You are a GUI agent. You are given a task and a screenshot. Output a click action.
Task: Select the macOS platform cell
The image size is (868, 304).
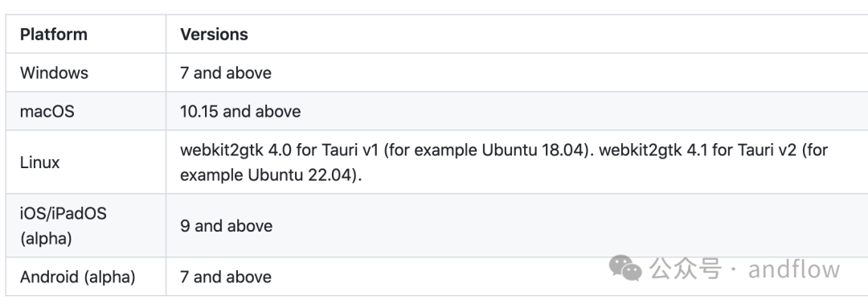86,111
